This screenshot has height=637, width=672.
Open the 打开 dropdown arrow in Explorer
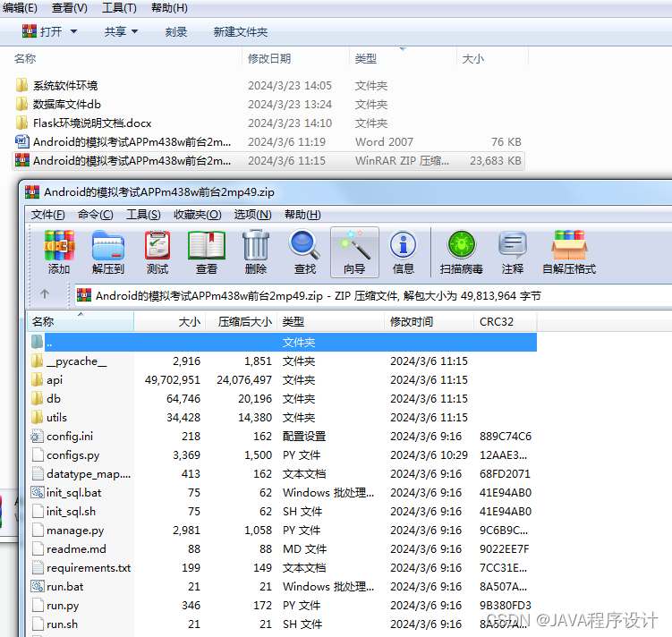coord(73,31)
